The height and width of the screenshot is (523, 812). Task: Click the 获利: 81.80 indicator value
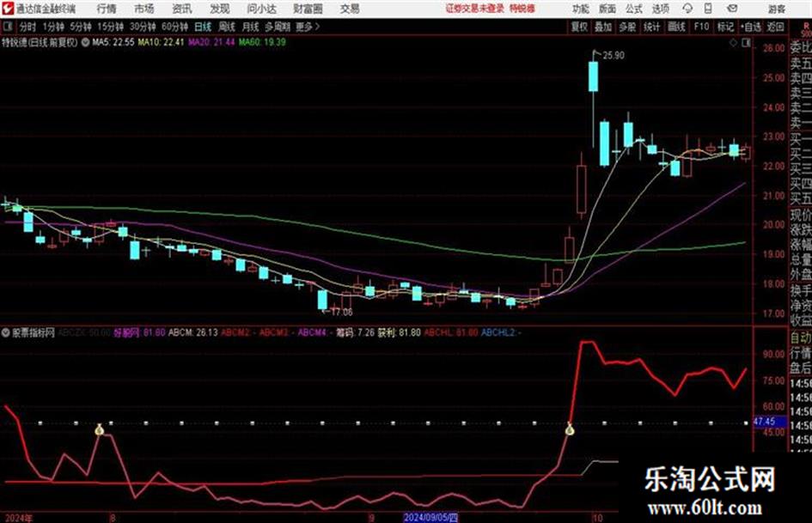click(399, 332)
